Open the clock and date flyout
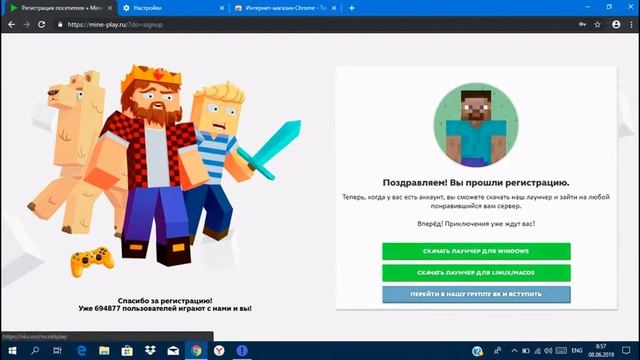 pyautogui.click(x=601, y=351)
